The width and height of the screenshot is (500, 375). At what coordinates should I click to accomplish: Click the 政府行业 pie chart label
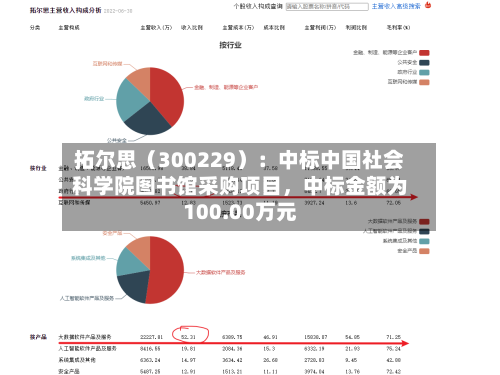[94, 99]
